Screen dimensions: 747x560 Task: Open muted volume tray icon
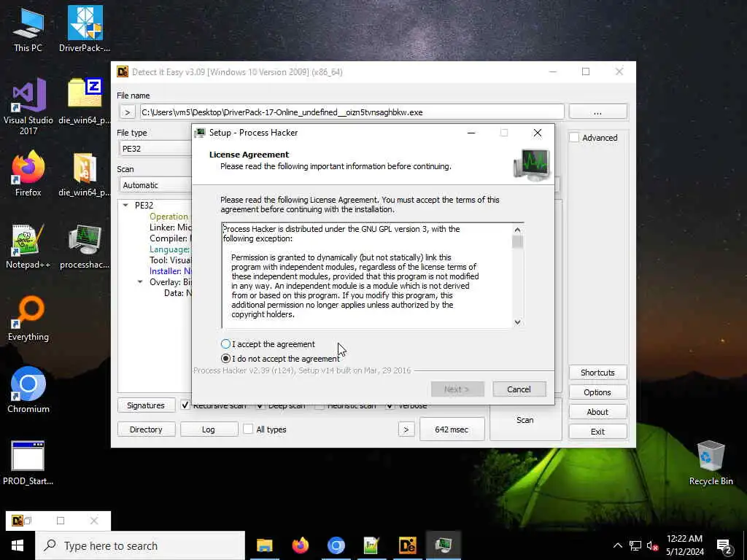click(652, 545)
